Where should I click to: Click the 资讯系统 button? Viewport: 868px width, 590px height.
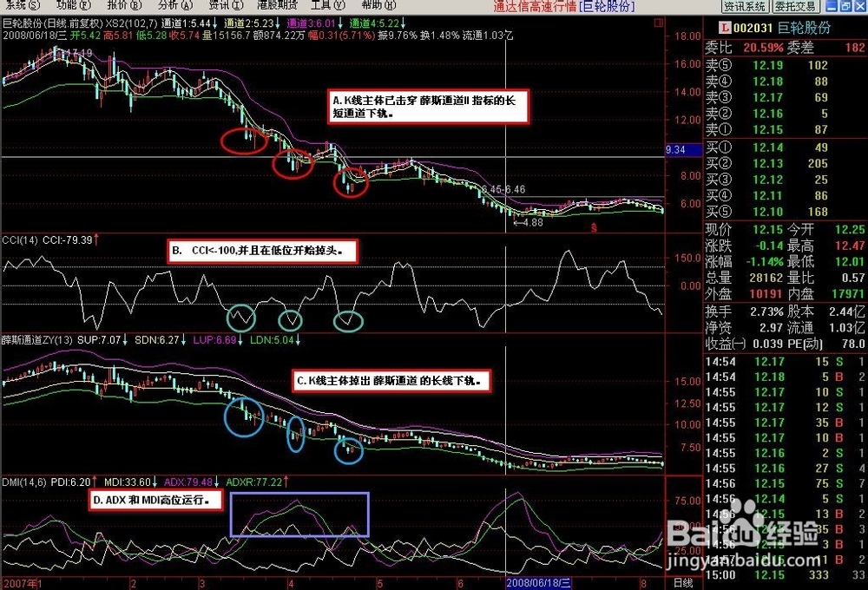pos(745,6)
